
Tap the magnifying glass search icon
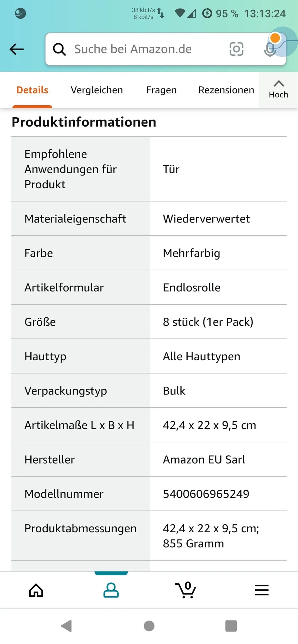(x=59, y=49)
